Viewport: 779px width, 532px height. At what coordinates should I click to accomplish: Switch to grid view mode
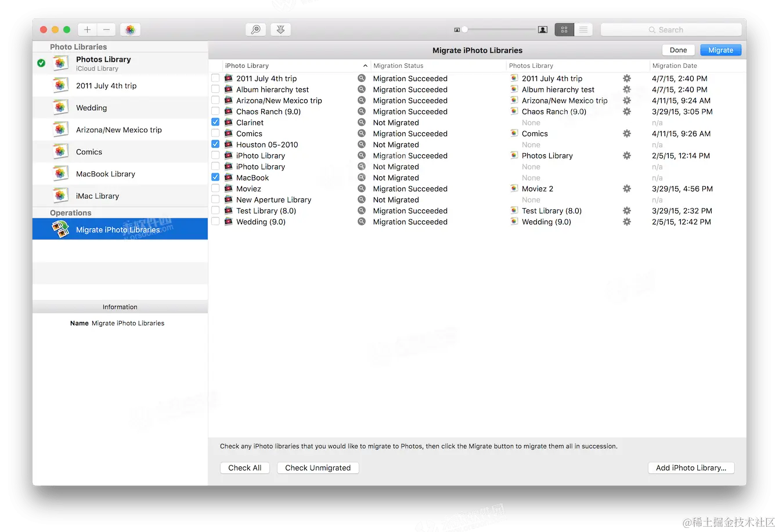click(x=564, y=30)
